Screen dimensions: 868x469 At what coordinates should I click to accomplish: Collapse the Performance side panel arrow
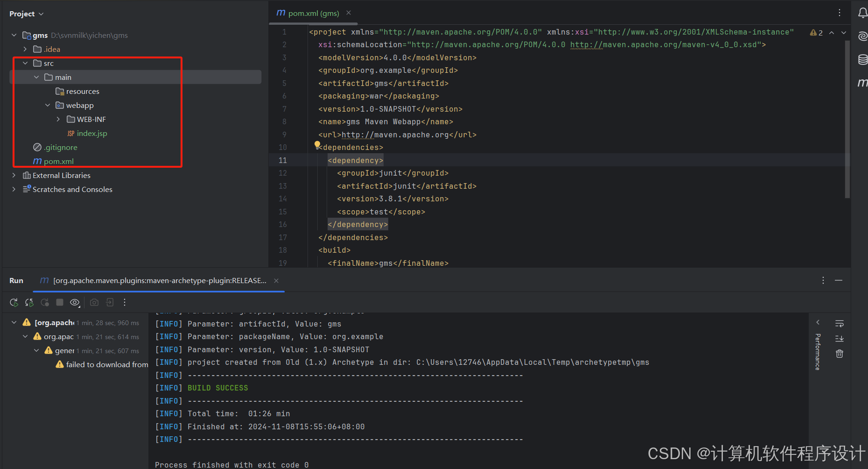pos(818,322)
